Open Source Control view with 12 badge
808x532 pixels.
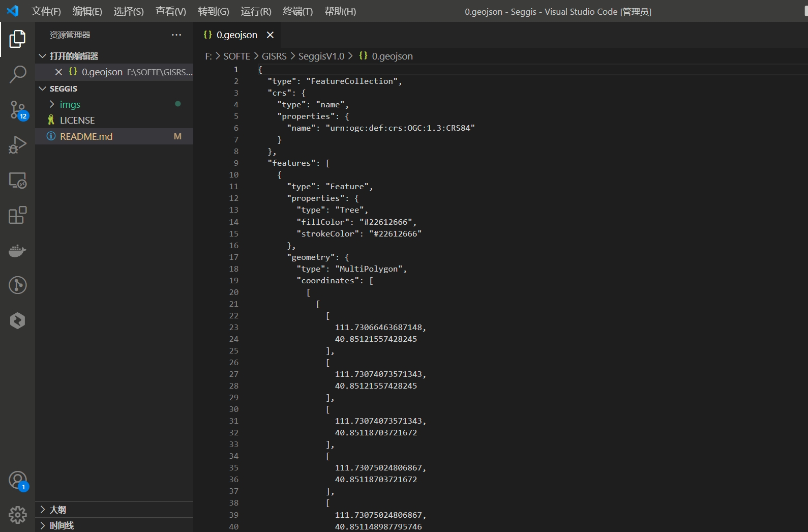[18, 110]
